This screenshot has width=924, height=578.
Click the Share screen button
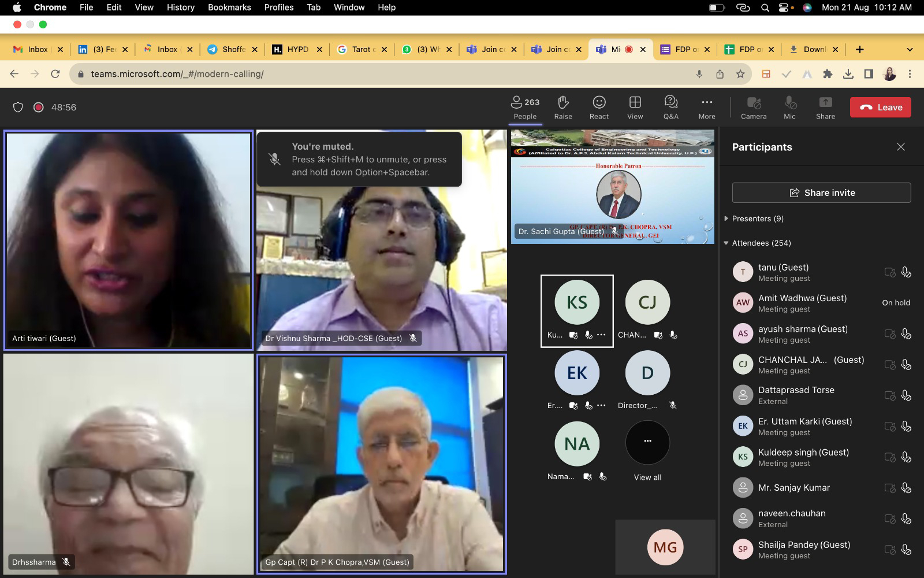click(x=825, y=108)
